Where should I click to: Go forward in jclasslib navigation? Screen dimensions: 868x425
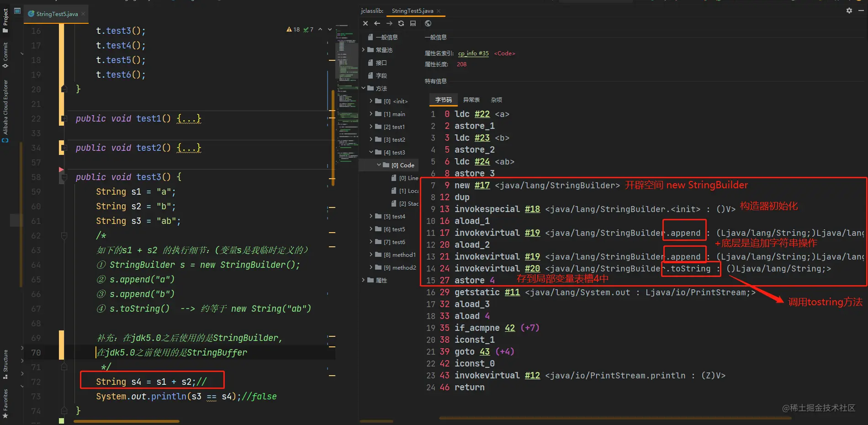[389, 23]
